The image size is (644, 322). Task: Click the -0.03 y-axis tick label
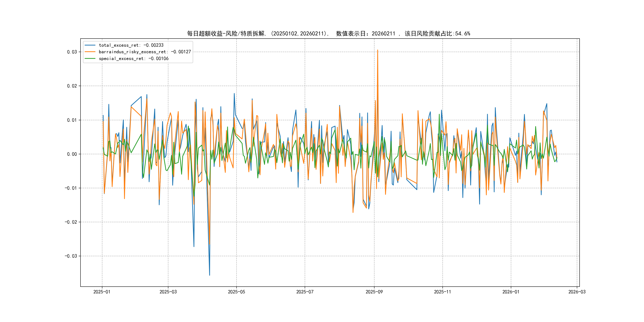pos(71,256)
